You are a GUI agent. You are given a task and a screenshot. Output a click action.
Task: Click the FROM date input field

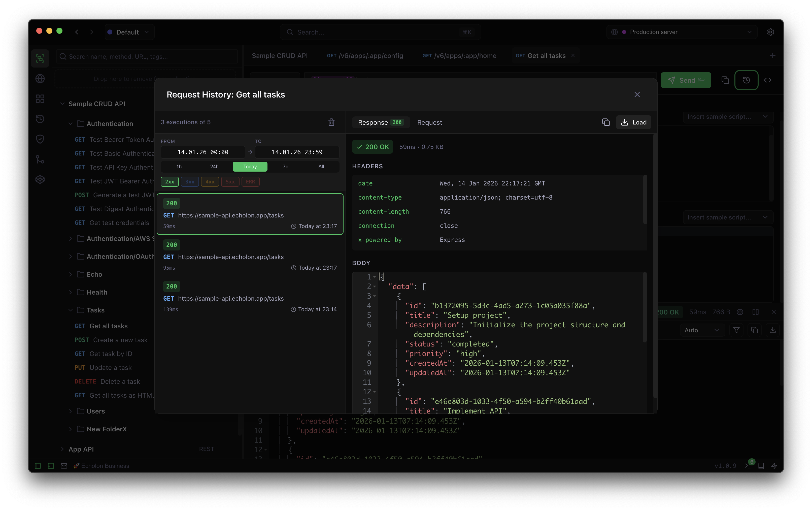pyautogui.click(x=202, y=152)
